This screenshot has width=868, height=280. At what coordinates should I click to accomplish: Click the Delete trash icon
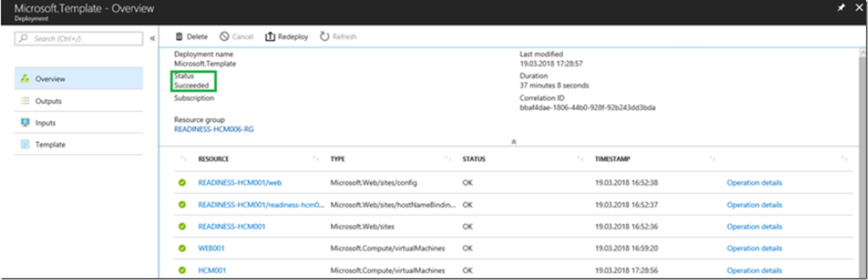pyautogui.click(x=179, y=37)
